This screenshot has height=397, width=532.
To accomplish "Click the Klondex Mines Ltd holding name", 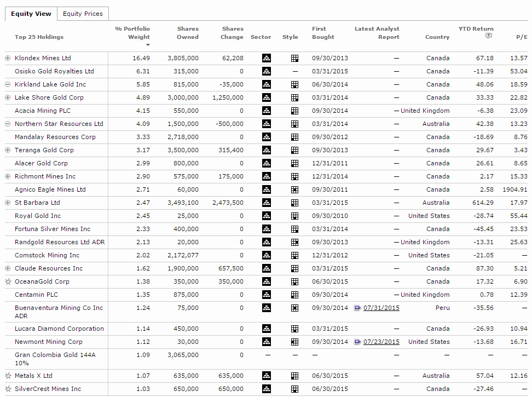I will 43,58.
